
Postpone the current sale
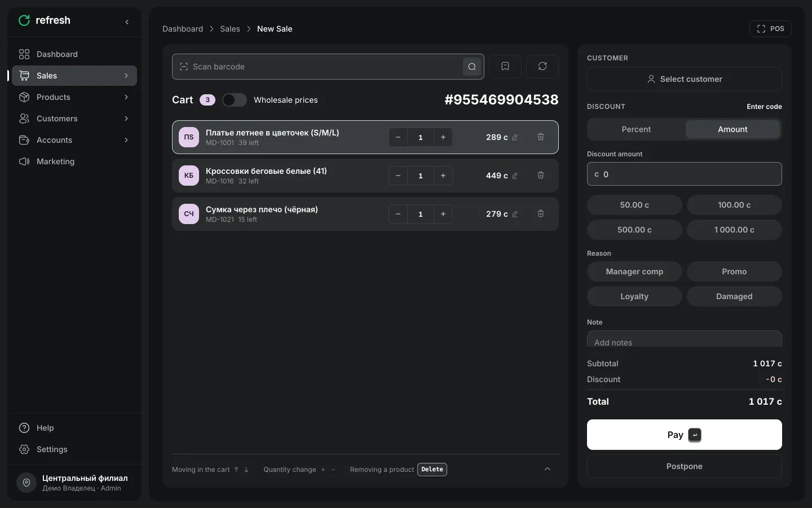click(x=685, y=466)
